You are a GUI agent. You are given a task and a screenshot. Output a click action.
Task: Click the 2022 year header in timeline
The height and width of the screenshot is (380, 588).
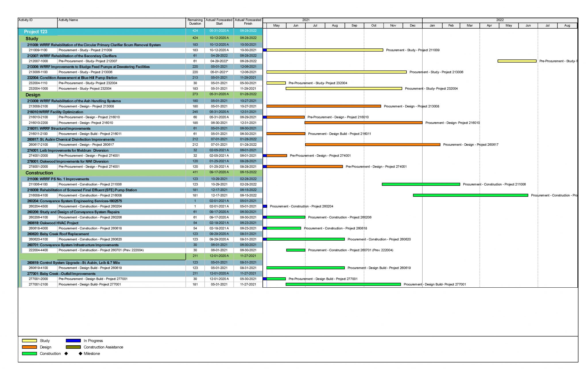point(500,20)
